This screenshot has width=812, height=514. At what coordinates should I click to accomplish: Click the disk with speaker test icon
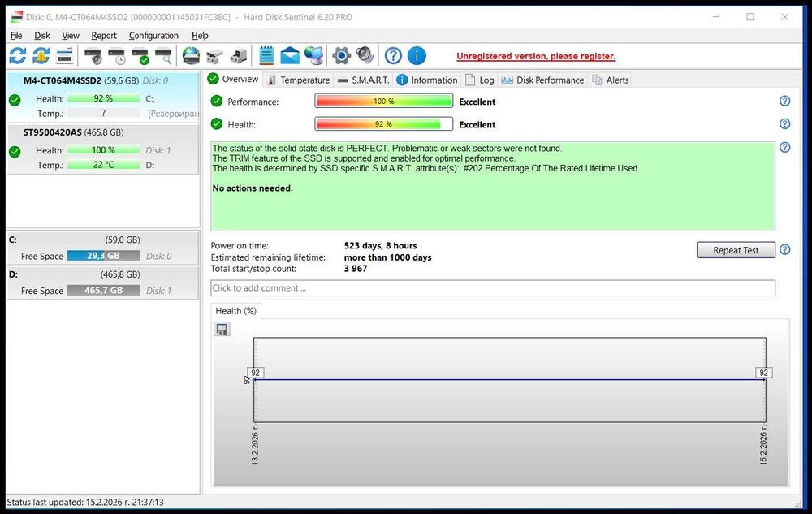pyautogui.click(x=93, y=56)
